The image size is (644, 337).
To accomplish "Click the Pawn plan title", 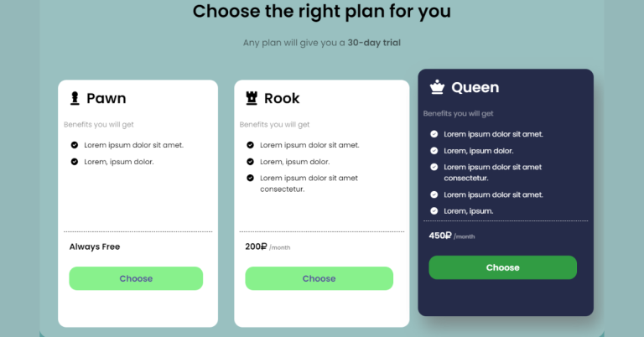I will [106, 99].
